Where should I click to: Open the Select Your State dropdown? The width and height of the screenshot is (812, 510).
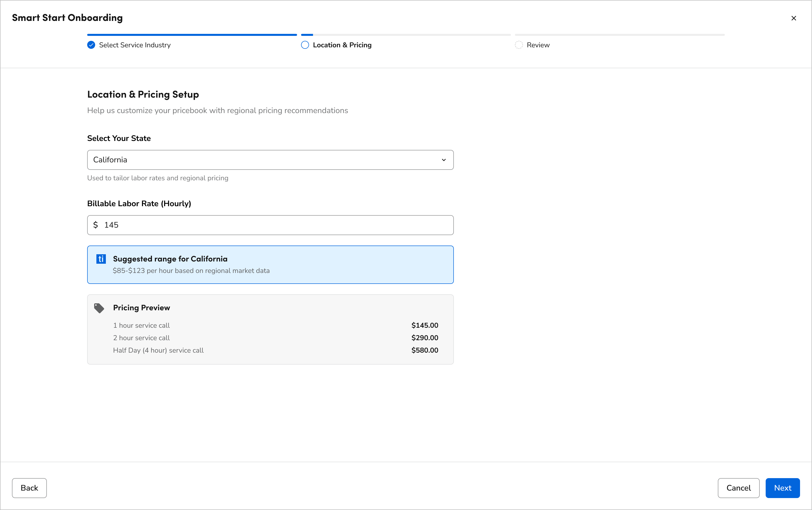click(x=270, y=160)
